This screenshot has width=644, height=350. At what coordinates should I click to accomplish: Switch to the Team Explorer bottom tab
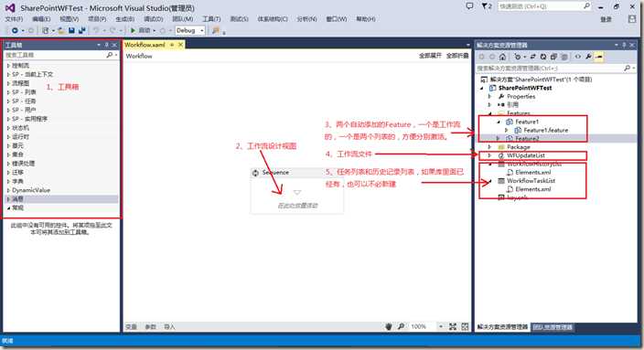553,327
